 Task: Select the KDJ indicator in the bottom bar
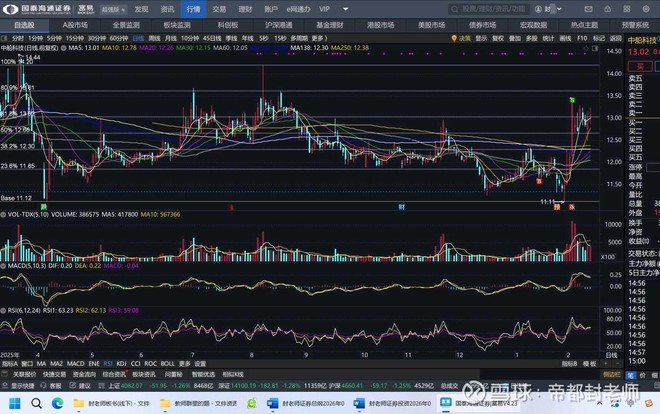point(121,364)
